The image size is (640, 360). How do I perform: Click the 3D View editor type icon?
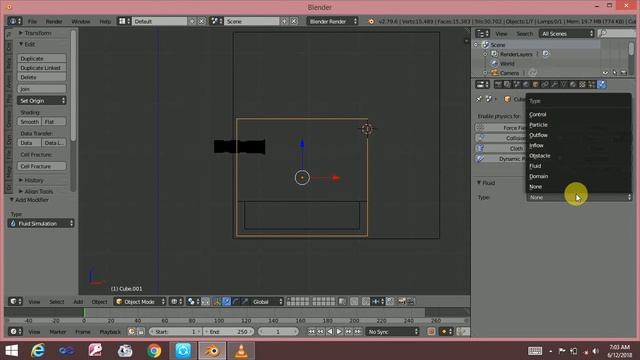click(x=15, y=302)
